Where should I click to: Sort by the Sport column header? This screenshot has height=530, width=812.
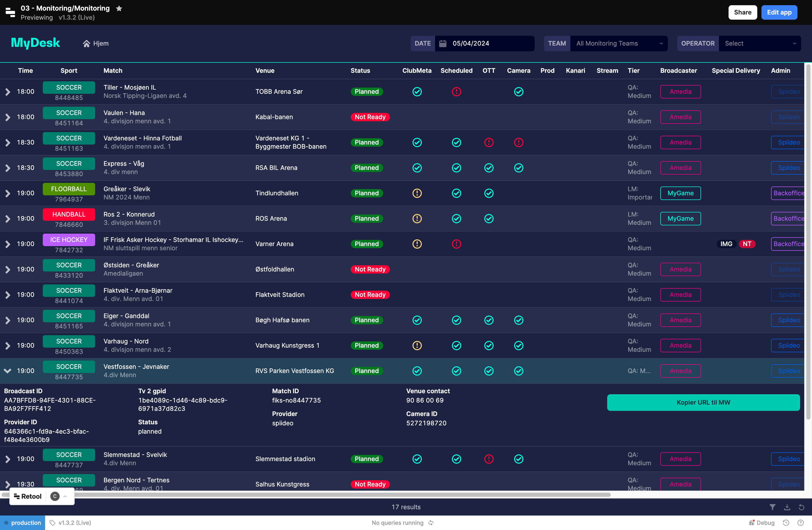pos(69,70)
